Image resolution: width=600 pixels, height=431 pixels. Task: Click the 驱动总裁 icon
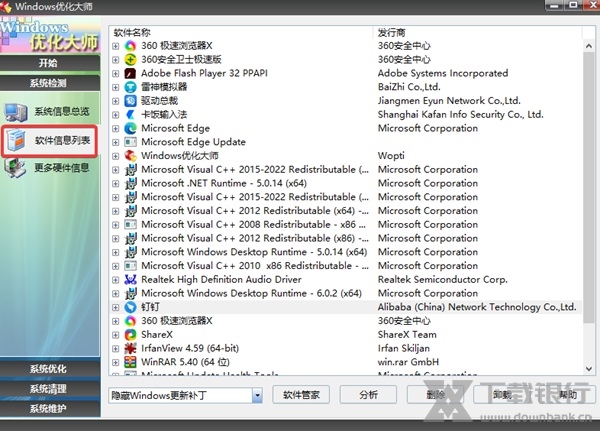[130, 101]
